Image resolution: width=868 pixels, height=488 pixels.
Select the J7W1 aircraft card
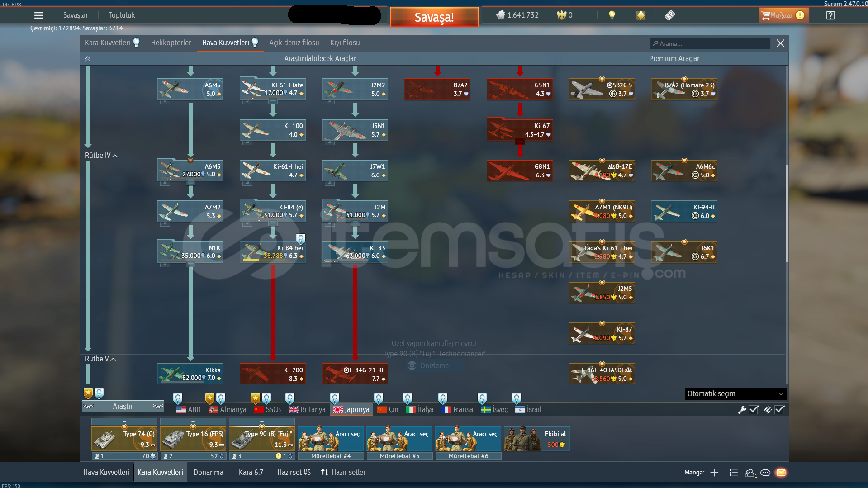pos(355,171)
